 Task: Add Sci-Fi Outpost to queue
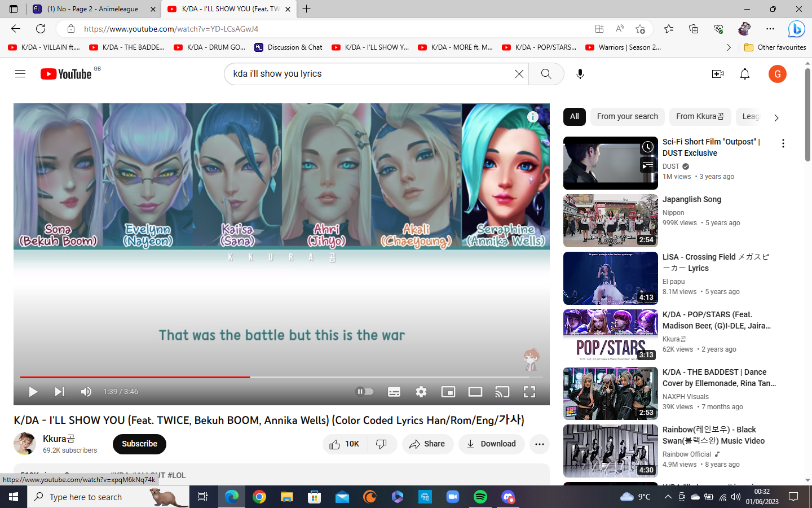pyautogui.click(x=648, y=165)
